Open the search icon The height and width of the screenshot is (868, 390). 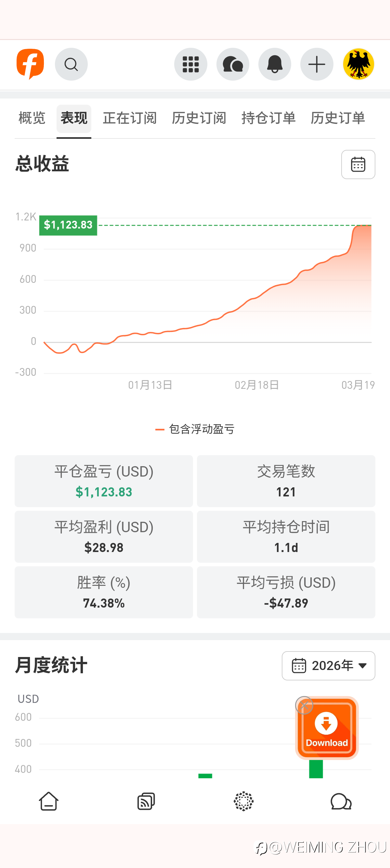(x=71, y=64)
